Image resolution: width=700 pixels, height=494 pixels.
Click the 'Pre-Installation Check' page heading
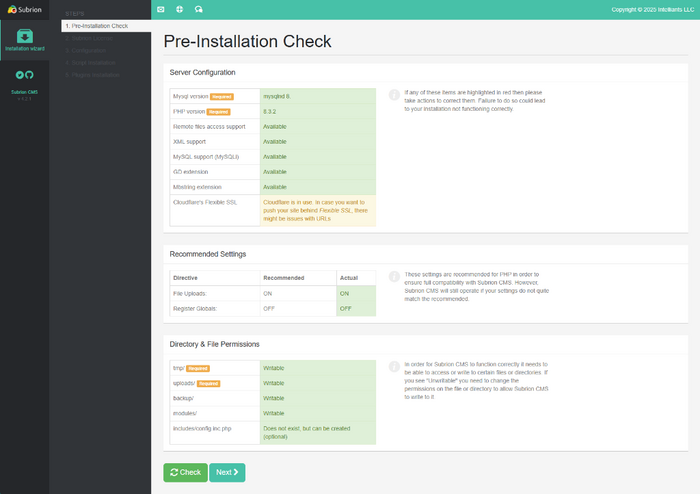(247, 42)
